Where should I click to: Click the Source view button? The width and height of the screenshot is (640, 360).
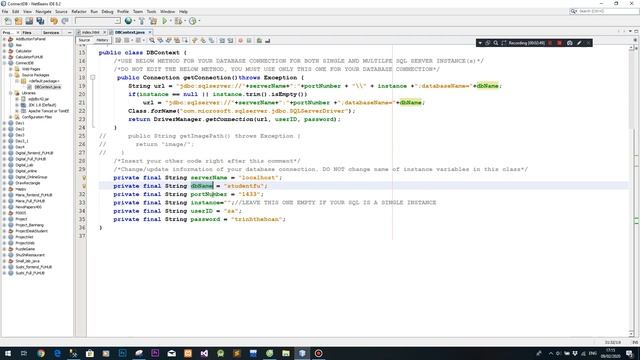pos(84,40)
